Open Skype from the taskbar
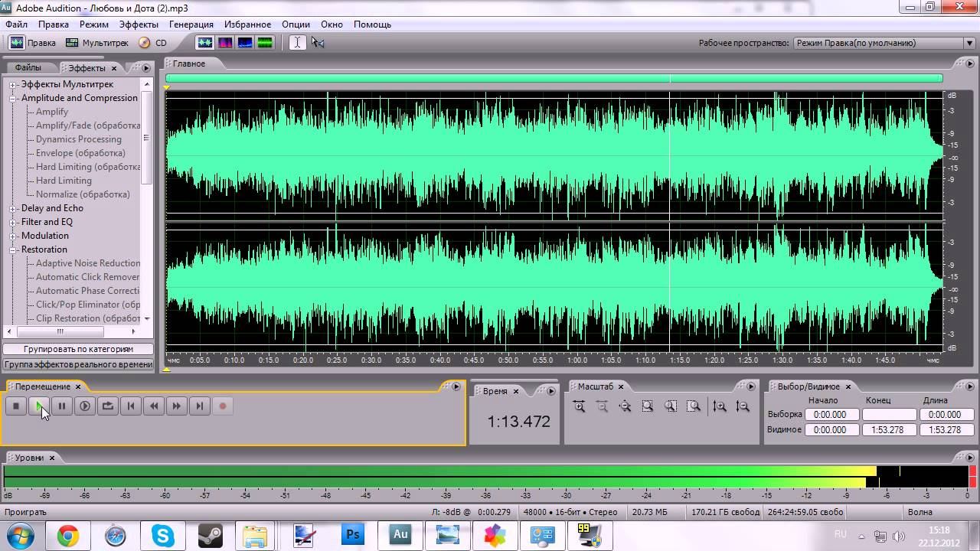 (x=162, y=535)
